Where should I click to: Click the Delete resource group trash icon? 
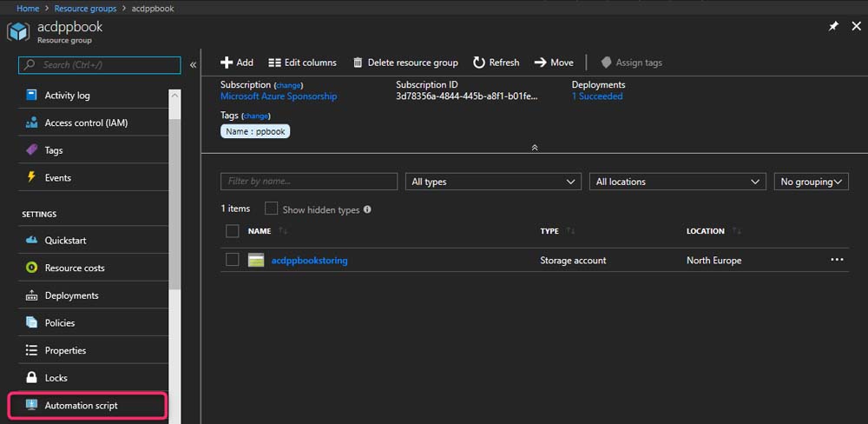click(358, 63)
